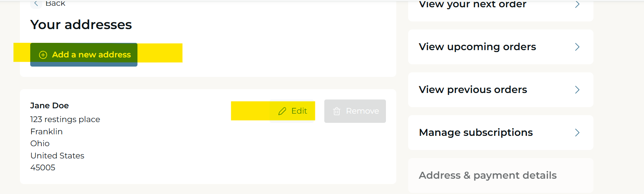This screenshot has height=194, width=644.
Task: Click the Your addresses heading
Action: tap(81, 25)
